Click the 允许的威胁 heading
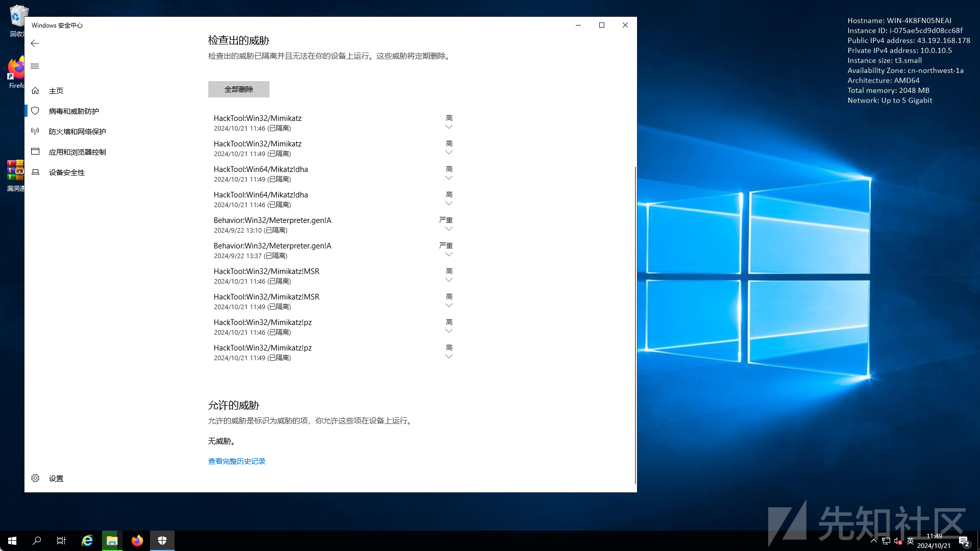The image size is (980, 551). tap(234, 405)
